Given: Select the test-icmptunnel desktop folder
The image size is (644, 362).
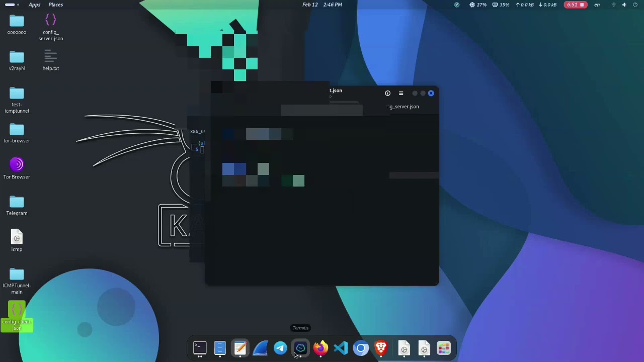Looking at the screenshot, I should click(x=17, y=100).
